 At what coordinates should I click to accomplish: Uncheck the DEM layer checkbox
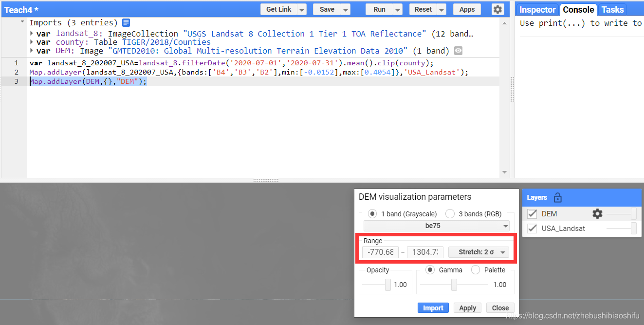533,213
